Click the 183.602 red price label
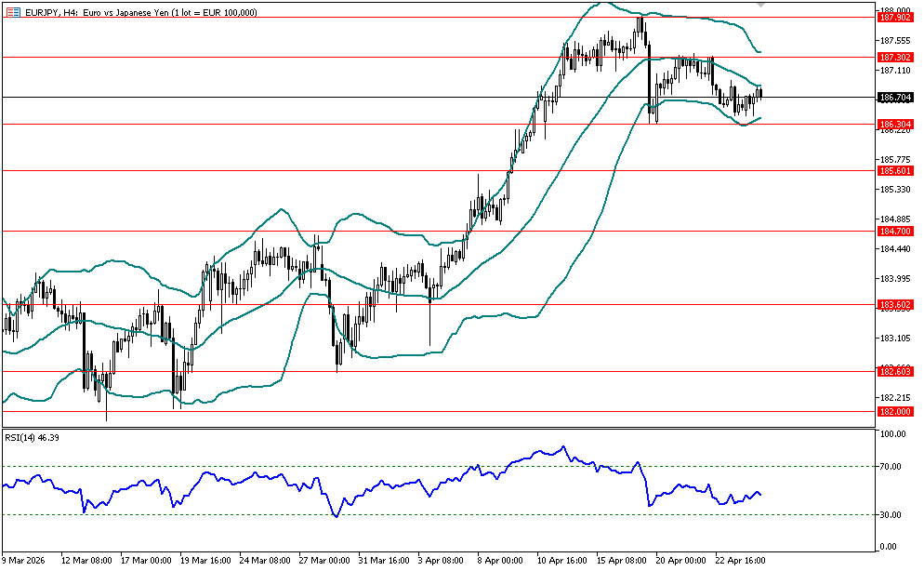 (893, 304)
